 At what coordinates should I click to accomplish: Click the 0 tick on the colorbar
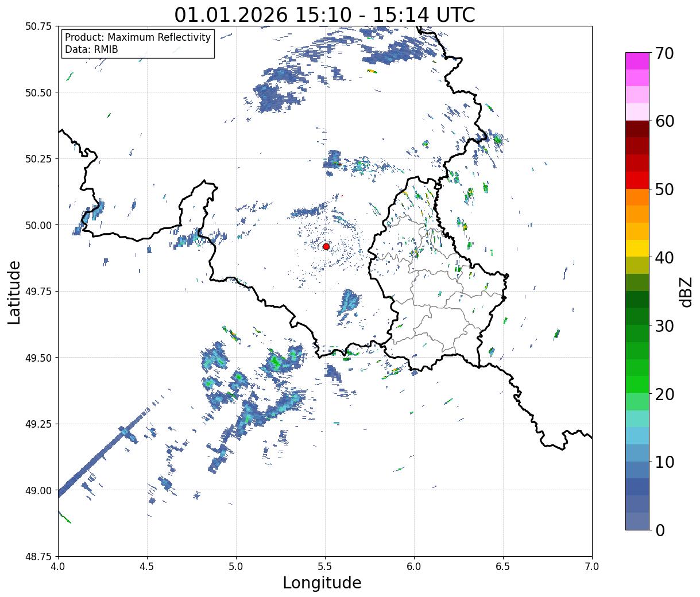(659, 530)
